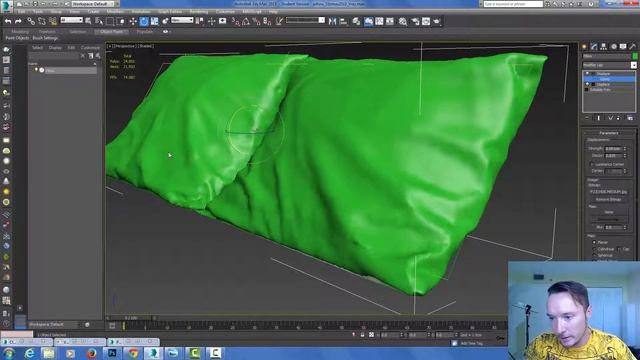Select the Unlink Selection tool
The width and height of the screenshot is (640, 360).
click(42, 21)
